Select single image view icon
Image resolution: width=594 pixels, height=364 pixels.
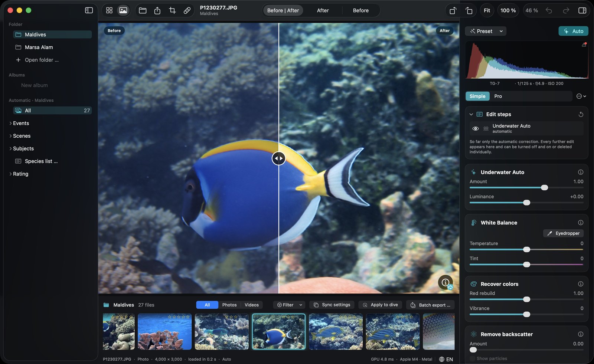(123, 10)
